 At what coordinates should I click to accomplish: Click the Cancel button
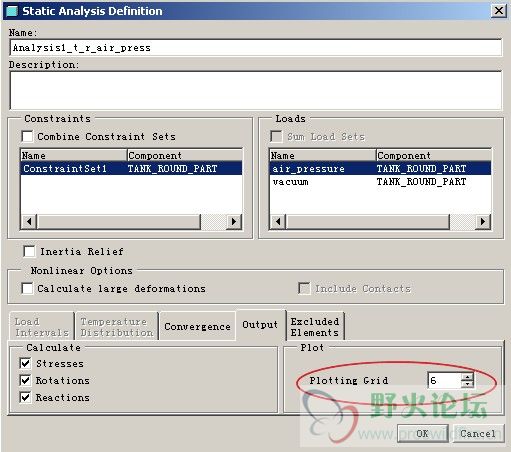pyautogui.click(x=478, y=433)
